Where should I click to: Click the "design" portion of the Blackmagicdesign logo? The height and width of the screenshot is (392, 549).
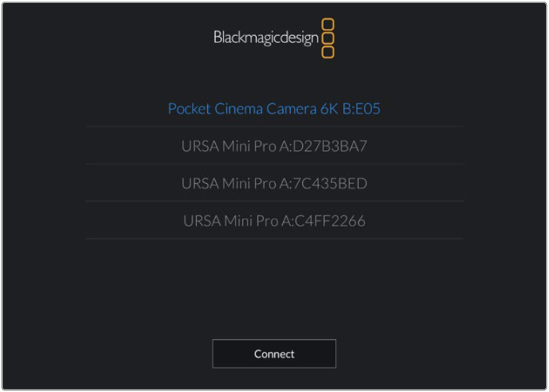pyautogui.click(x=301, y=38)
